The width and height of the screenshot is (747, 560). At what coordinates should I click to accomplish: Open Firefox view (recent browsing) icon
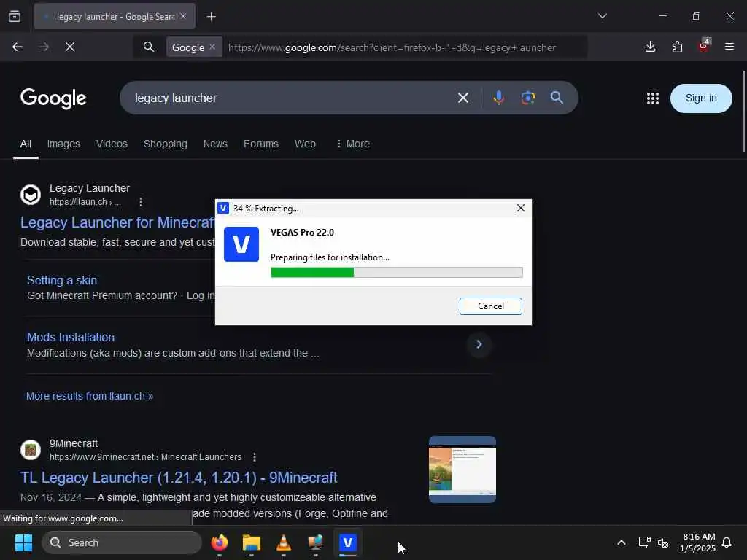pyautogui.click(x=15, y=16)
